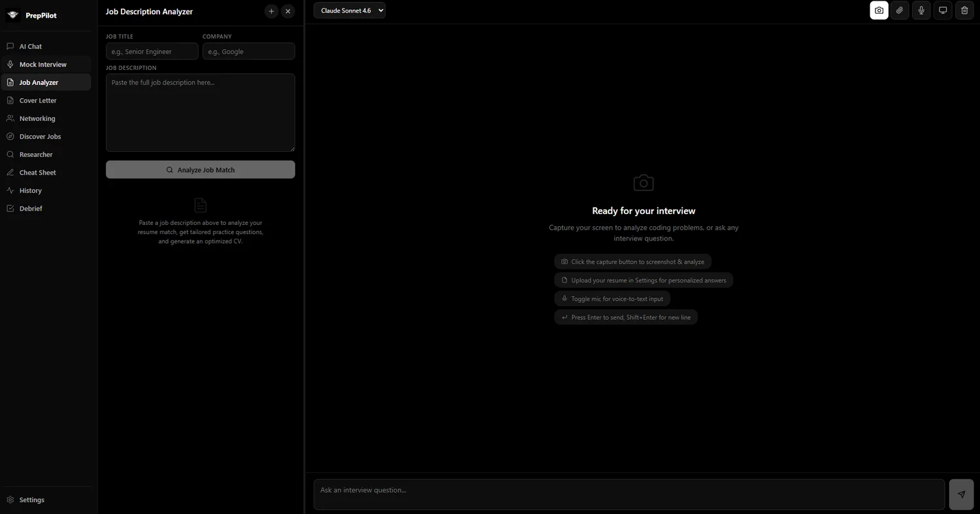Select Cover Letter from sidebar
980x514 pixels.
pos(38,101)
